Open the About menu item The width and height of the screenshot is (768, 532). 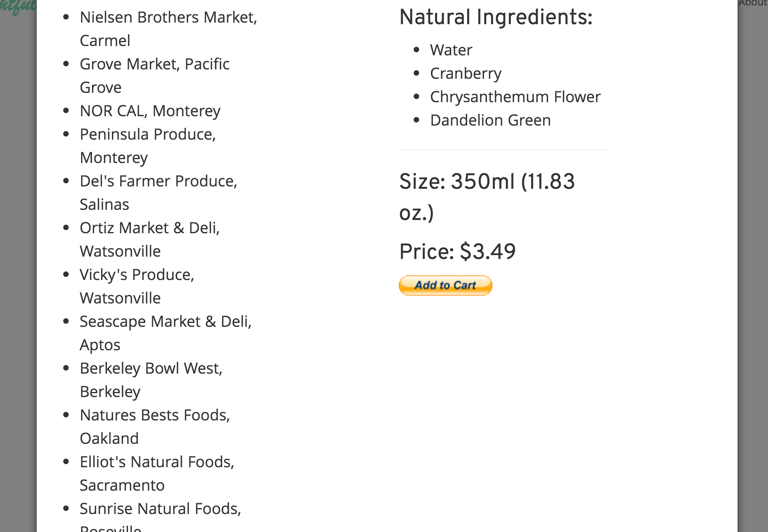click(753, 3)
